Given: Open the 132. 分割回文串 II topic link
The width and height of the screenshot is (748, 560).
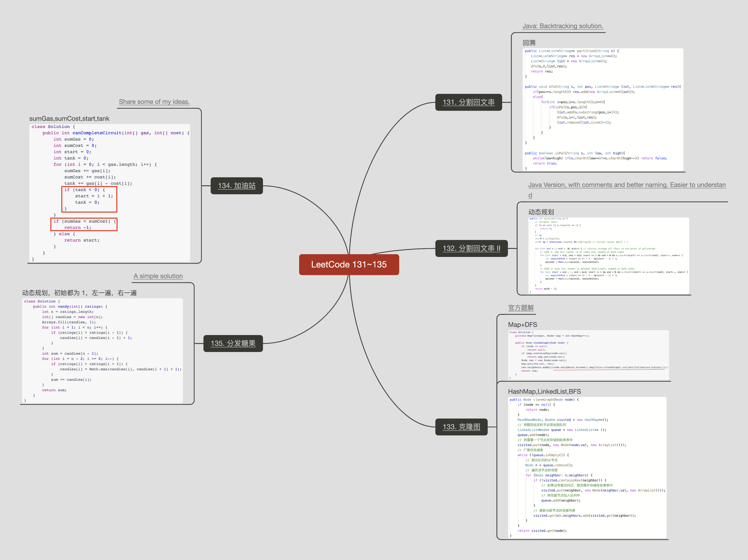Looking at the screenshot, I should [x=471, y=248].
